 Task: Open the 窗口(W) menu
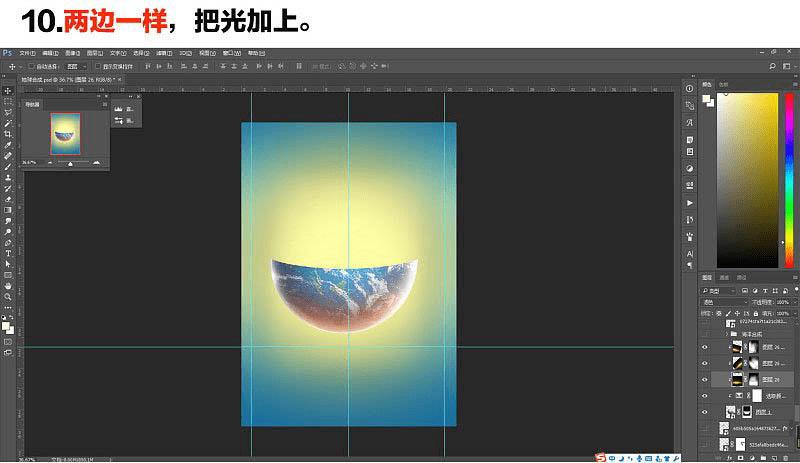(231, 53)
